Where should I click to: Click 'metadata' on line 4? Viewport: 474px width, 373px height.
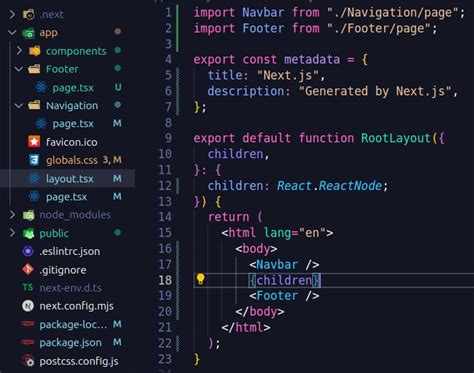[x=312, y=59]
